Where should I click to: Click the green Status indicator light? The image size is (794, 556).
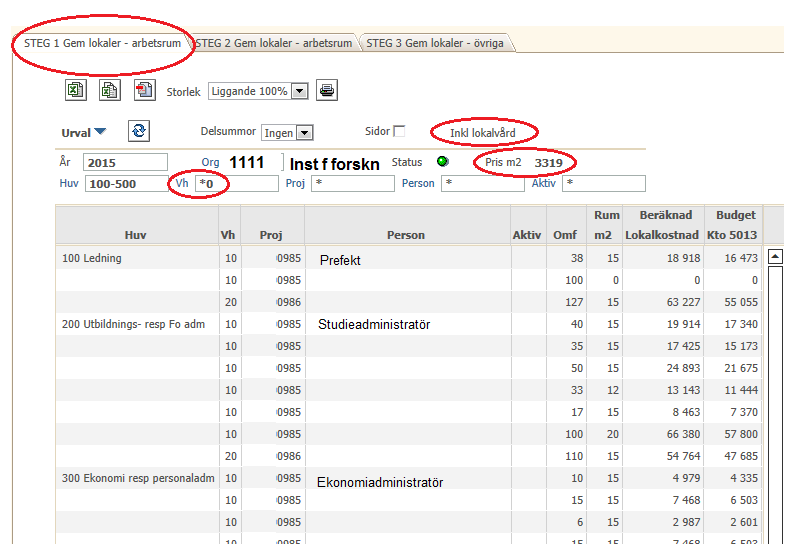tap(443, 162)
